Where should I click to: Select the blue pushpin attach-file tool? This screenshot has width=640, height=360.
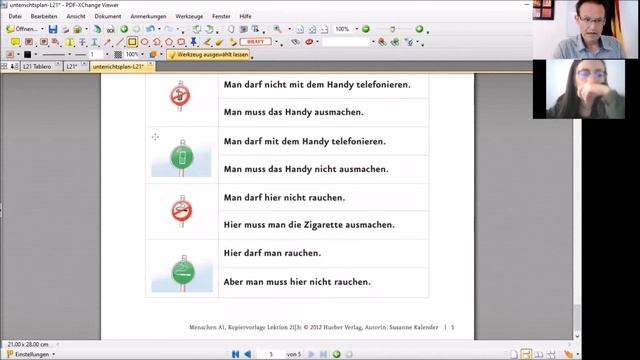193,42
